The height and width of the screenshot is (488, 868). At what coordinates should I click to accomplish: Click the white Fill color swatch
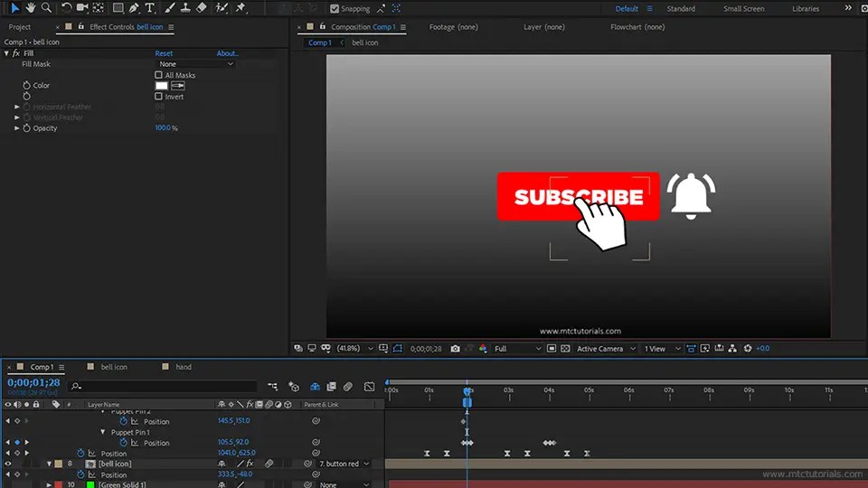click(x=161, y=86)
